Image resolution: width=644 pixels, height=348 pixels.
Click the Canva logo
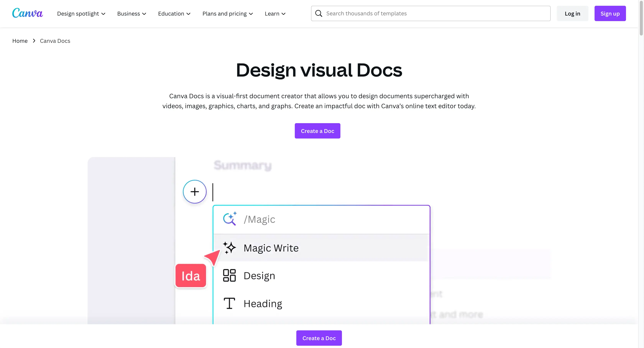pos(27,13)
